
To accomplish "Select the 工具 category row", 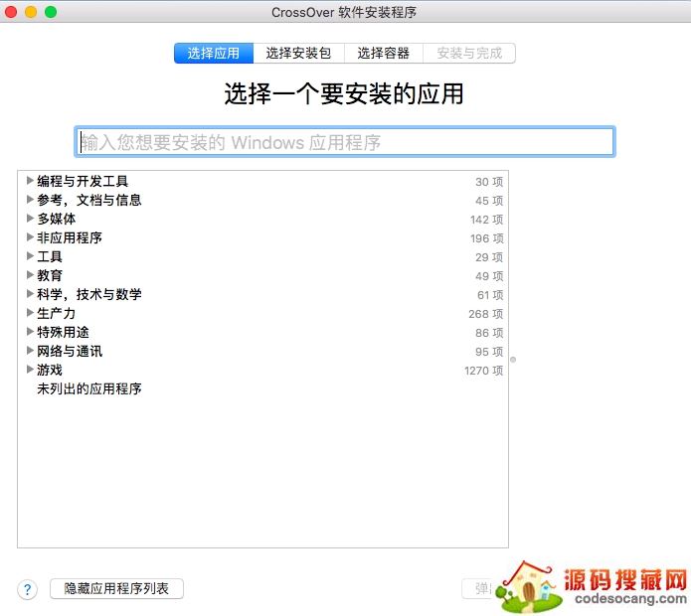I will coord(50,256).
